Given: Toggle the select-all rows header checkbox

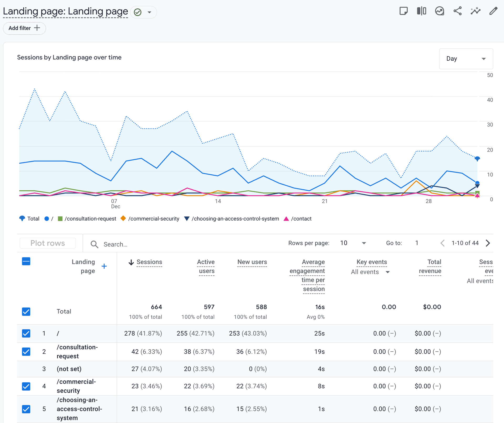Looking at the screenshot, I should 26,262.
